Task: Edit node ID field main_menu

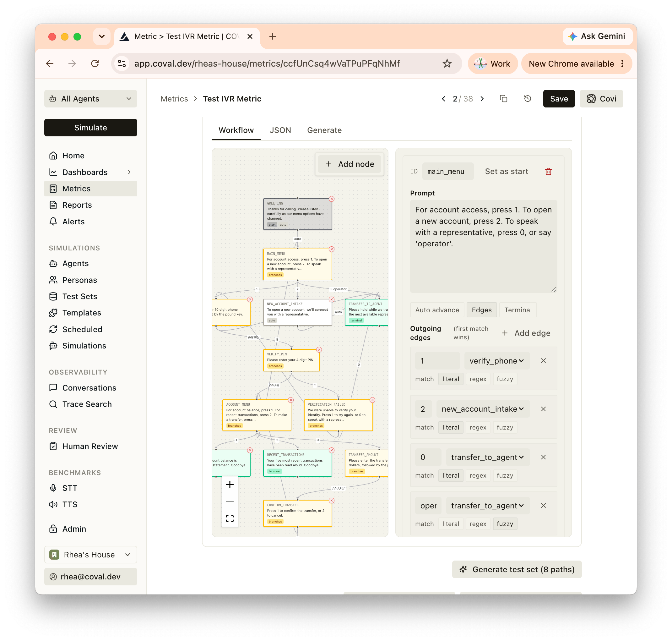Action: [x=448, y=171]
